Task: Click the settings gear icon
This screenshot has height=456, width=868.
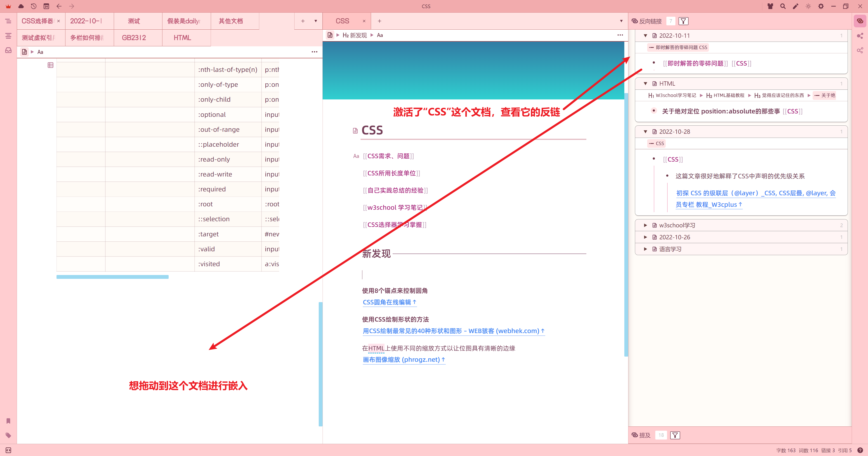Action: pyautogui.click(x=821, y=6)
